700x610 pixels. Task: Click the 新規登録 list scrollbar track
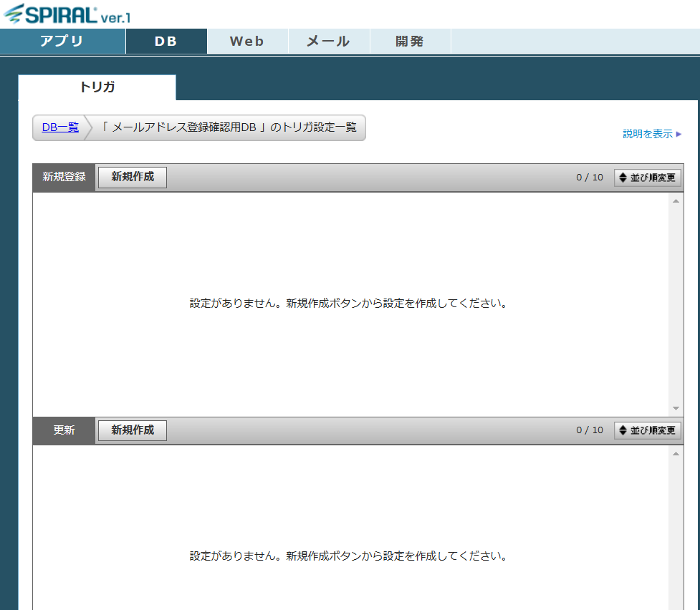point(676,304)
